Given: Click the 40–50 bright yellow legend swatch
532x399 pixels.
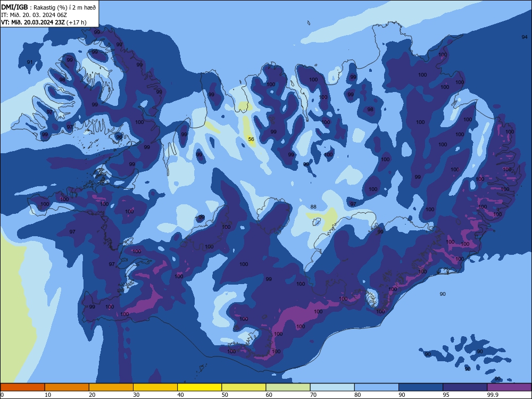Looking at the screenshot, I should click(199, 387).
